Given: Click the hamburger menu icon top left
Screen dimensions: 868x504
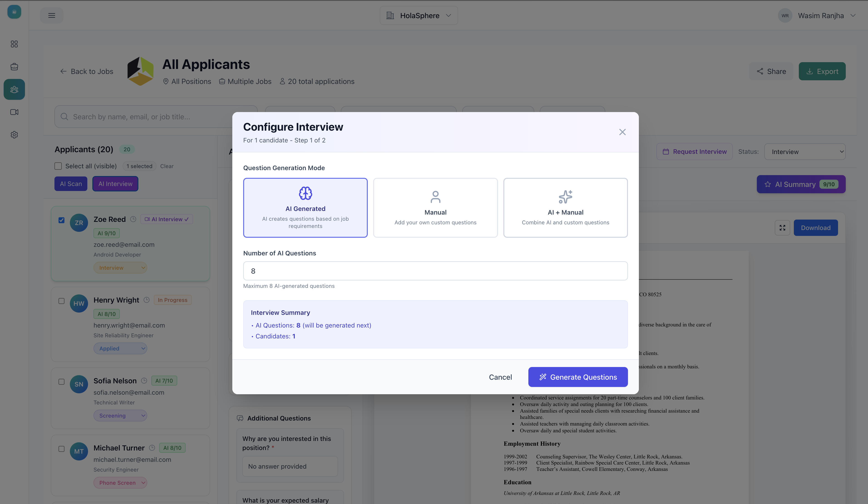Looking at the screenshot, I should click(52, 15).
